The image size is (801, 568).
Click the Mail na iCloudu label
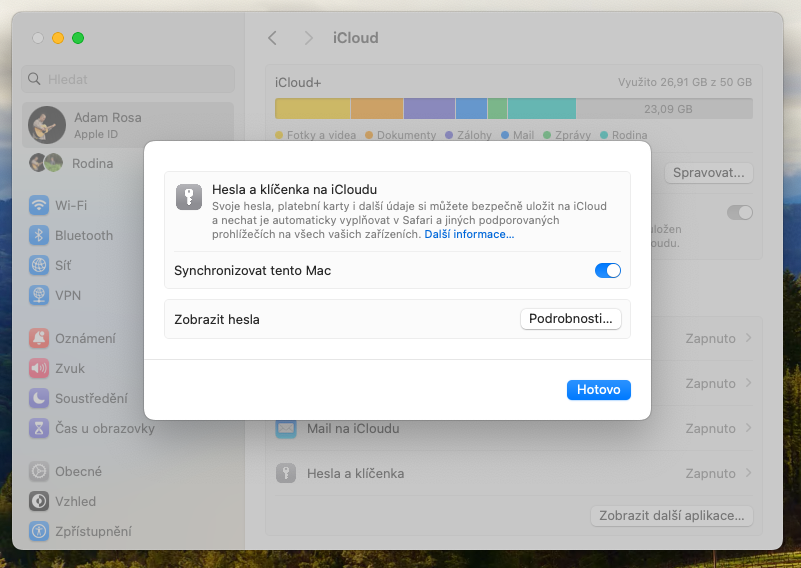[x=353, y=429]
